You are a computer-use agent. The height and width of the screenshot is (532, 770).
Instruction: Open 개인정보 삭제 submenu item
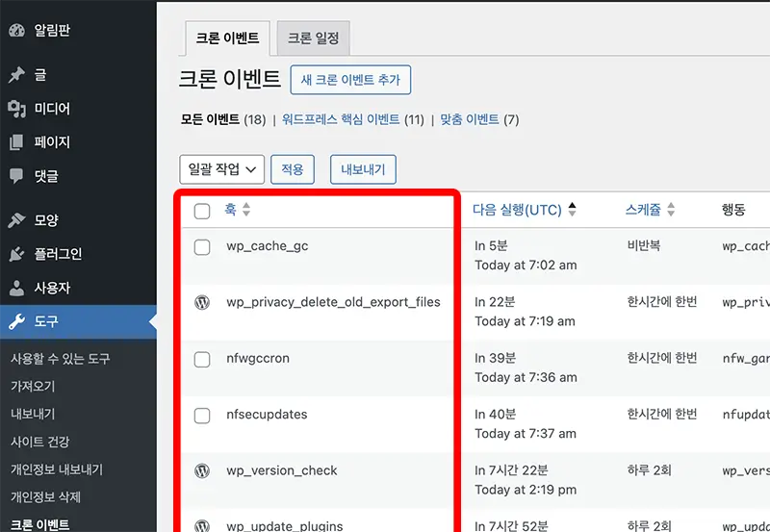pyautogui.click(x=45, y=497)
